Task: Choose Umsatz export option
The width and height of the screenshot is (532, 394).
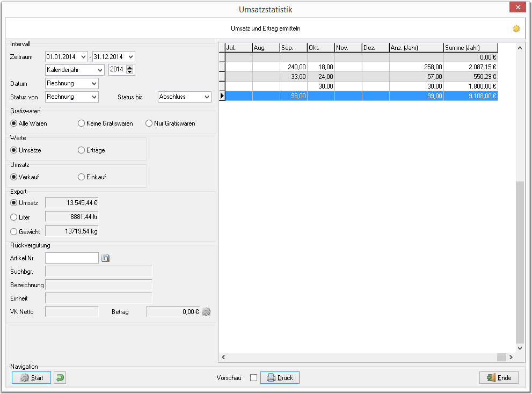Action: (x=13, y=203)
